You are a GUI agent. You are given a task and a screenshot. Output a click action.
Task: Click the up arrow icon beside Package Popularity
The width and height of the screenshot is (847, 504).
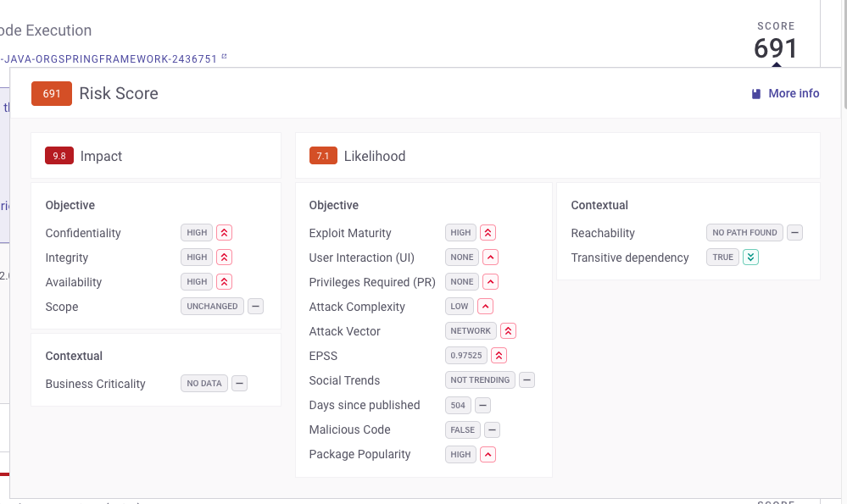point(488,454)
